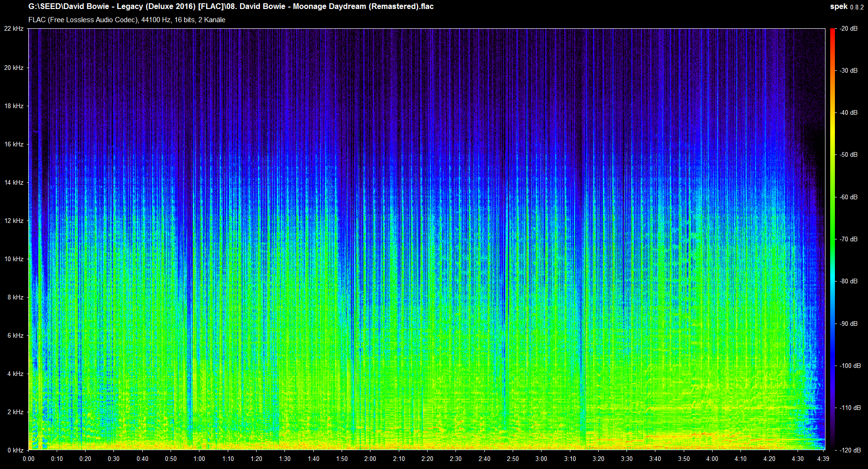Click the 22 kHz frequency axis label
The width and height of the screenshot is (868, 469).
pos(14,29)
